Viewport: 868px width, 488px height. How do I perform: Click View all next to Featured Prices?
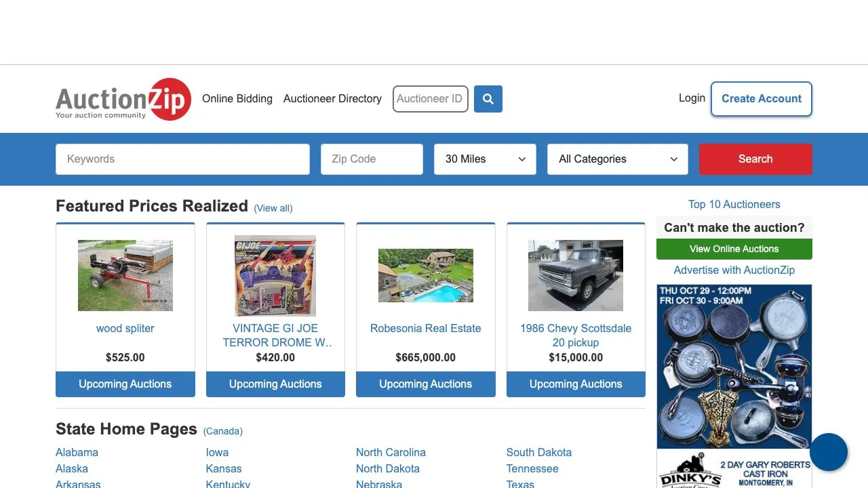pos(273,208)
